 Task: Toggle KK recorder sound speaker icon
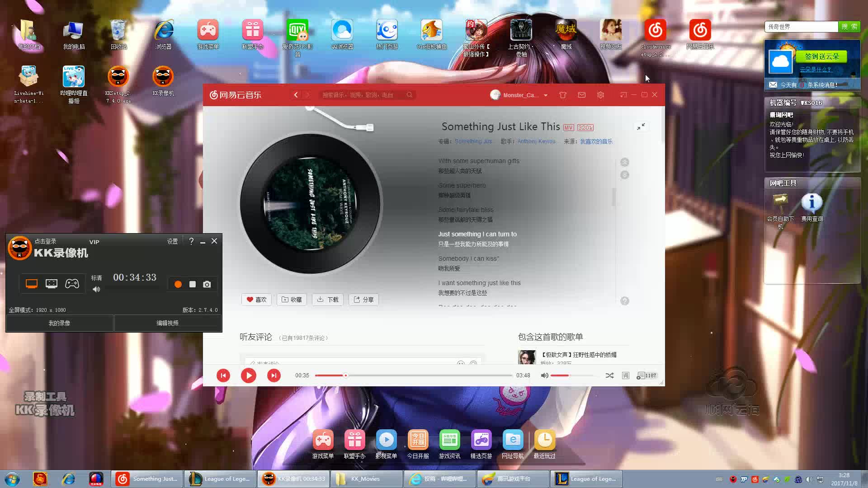click(96, 289)
